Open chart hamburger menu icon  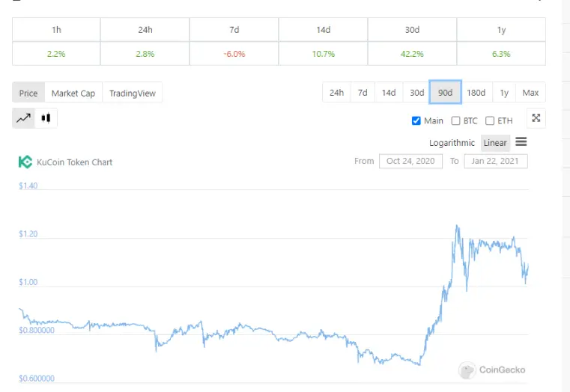pyautogui.click(x=521, y=142)
